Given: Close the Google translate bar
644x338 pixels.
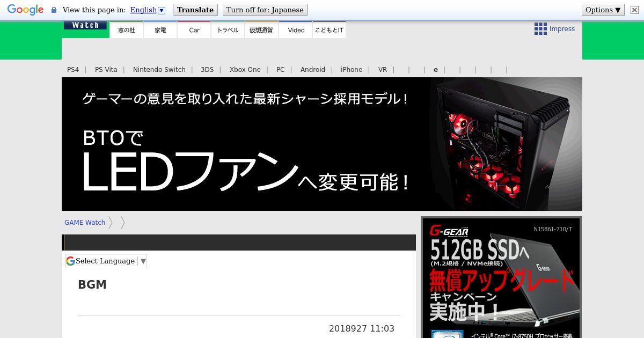Looking at the screenshot, I should (634, 10).
